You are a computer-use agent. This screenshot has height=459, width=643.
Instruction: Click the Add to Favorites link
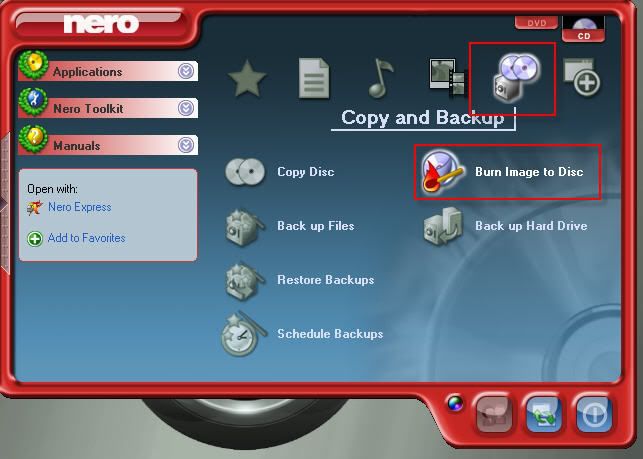pos(87,238)
